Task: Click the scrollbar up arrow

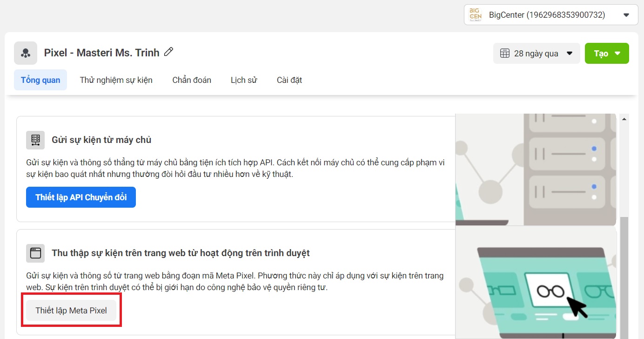Action: [x=624, y=119]
